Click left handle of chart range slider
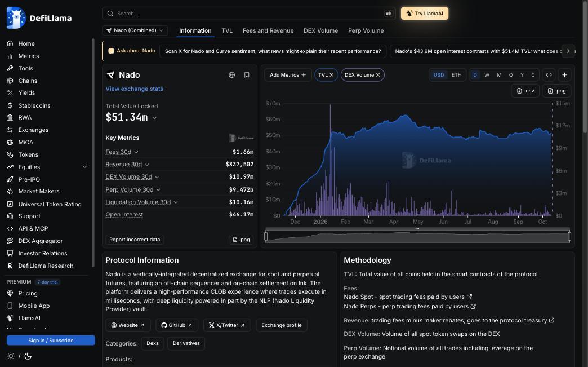The image size is (588, 367). coord(266,236)
